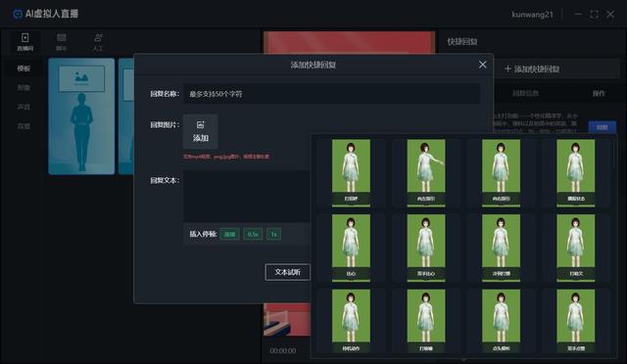Open the 直播间 live room icon tab

pos(24,41)
